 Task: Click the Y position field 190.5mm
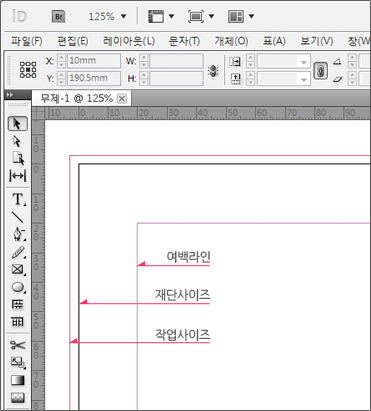(94, 78)
